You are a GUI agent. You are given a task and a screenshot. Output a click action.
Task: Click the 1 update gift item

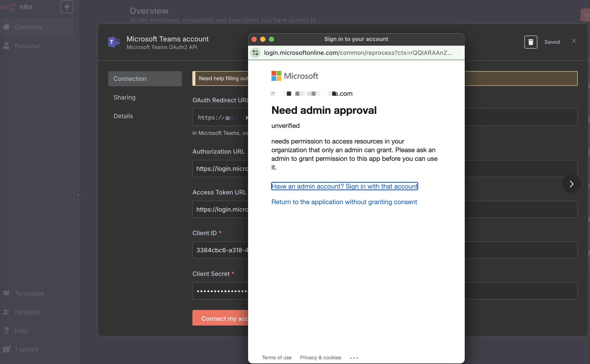(37, 349)
